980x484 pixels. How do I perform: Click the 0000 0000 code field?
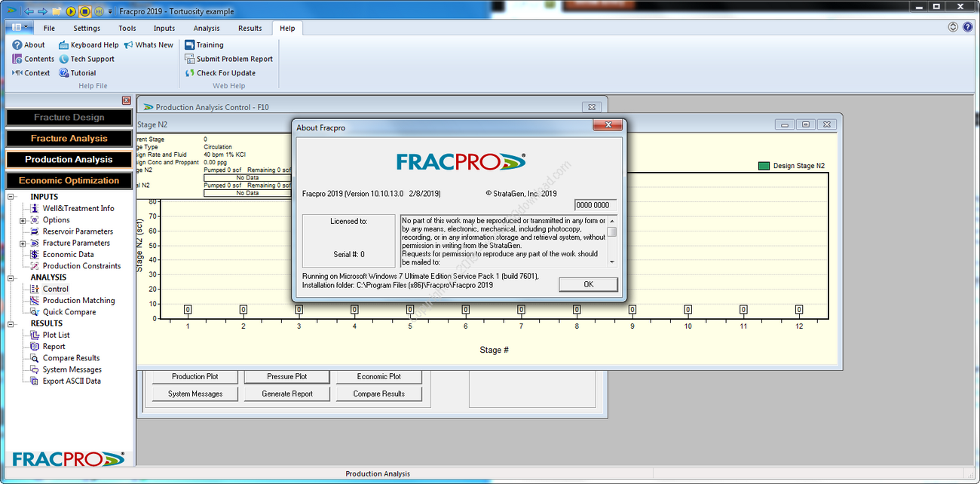[596, 205]
